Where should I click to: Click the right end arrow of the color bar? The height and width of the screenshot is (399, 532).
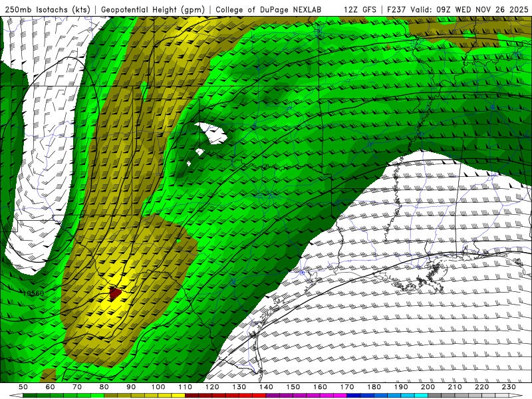click(516, 395)
